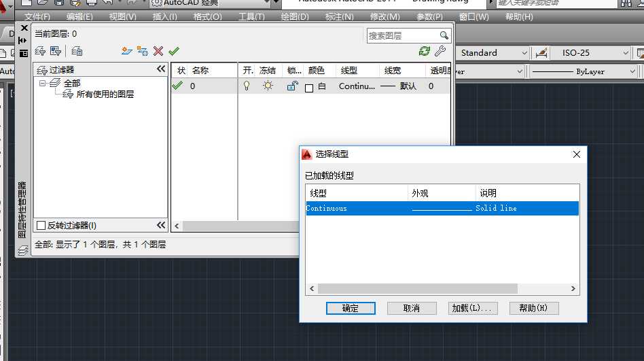Open layer settings with the wrench icon

[440, 51]
